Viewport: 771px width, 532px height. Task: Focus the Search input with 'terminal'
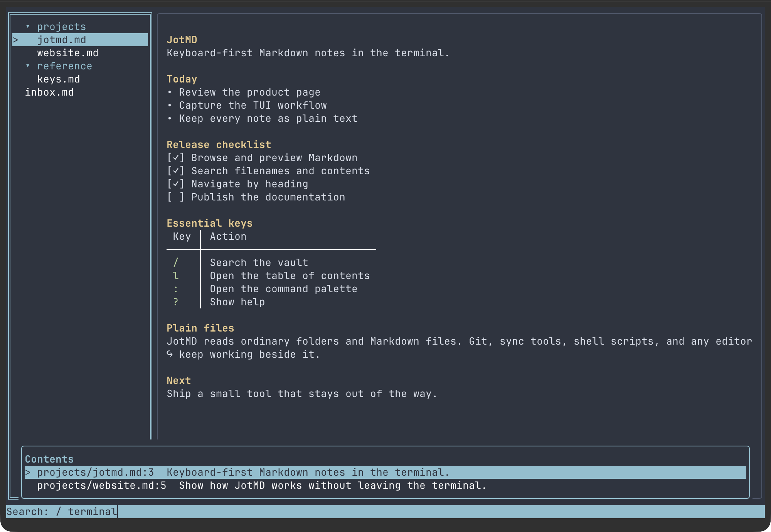coord(385,512)
